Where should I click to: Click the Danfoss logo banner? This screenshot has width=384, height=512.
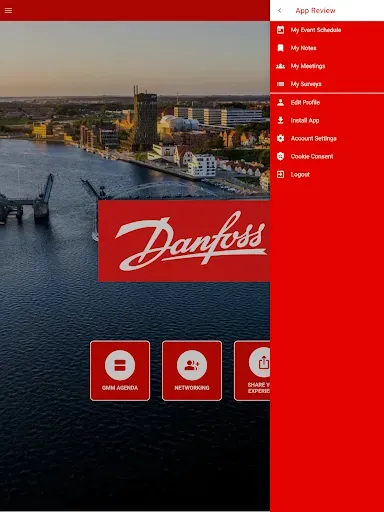[x=184, y=241]
